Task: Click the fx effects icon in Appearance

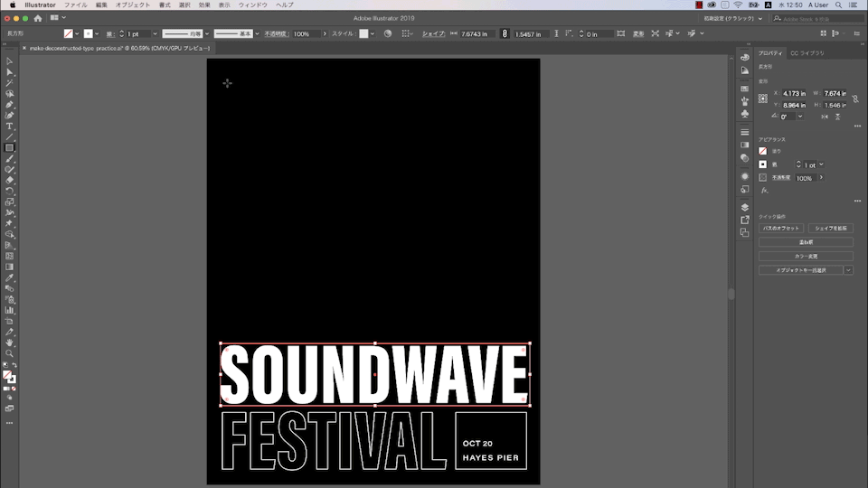Action: coord(764,191)
